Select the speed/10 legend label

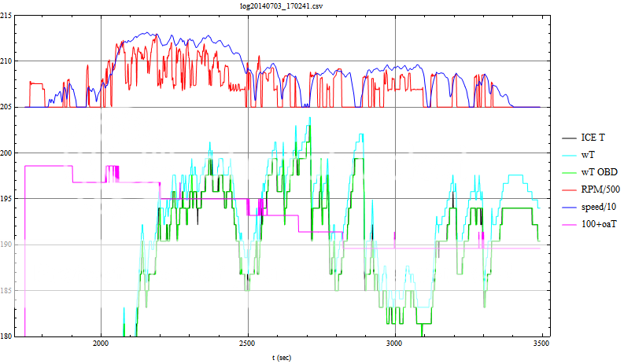(x=599, y=207)
